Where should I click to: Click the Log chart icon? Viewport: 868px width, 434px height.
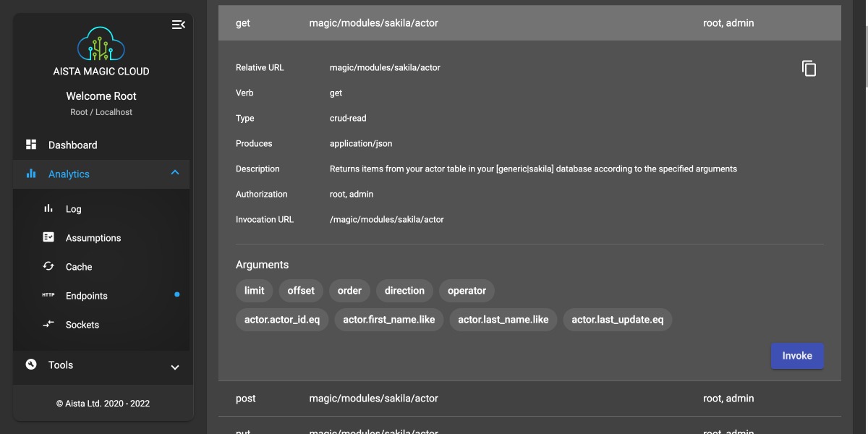click(48, 208)
